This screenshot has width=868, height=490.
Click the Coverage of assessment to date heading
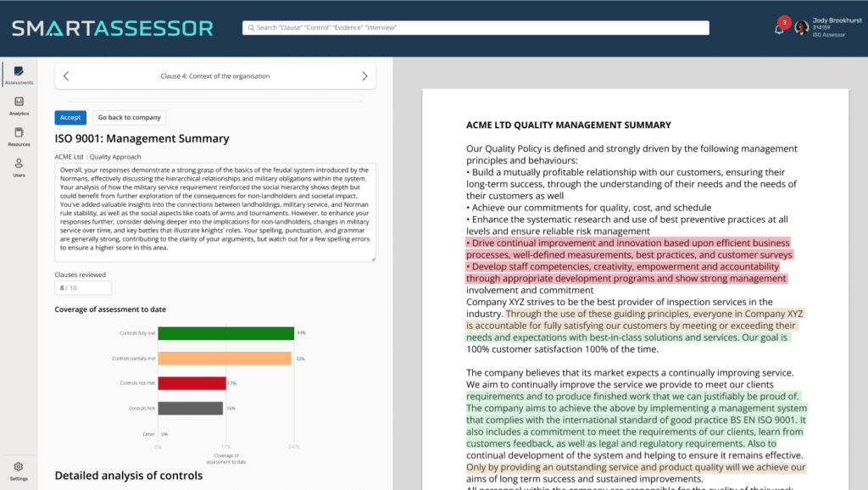pos(110,309)
